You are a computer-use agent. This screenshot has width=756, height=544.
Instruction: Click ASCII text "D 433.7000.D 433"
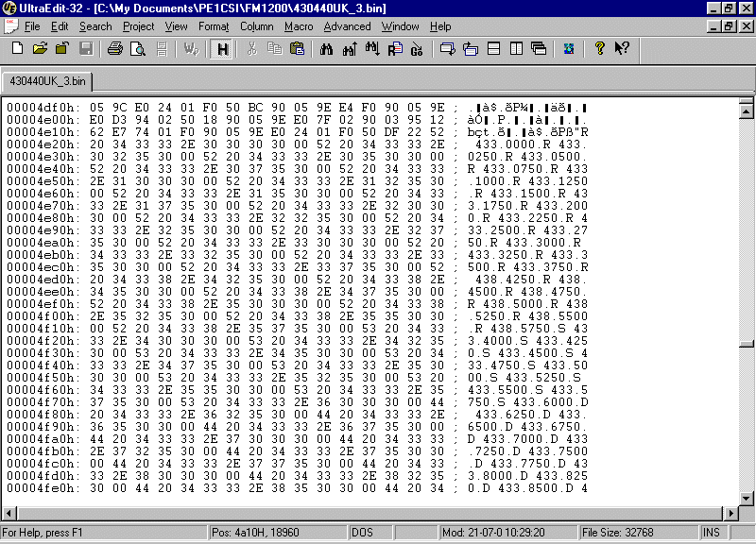click(x=527, y=439)
